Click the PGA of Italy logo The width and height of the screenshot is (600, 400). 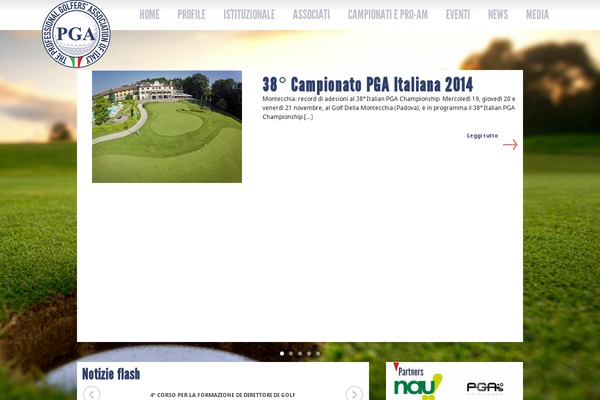(x=76, y=34)
